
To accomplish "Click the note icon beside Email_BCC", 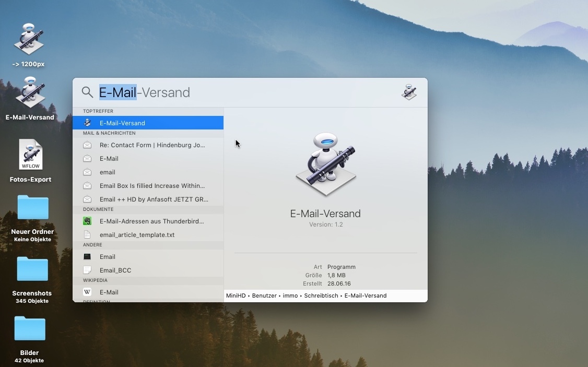I will click(87, 270).
